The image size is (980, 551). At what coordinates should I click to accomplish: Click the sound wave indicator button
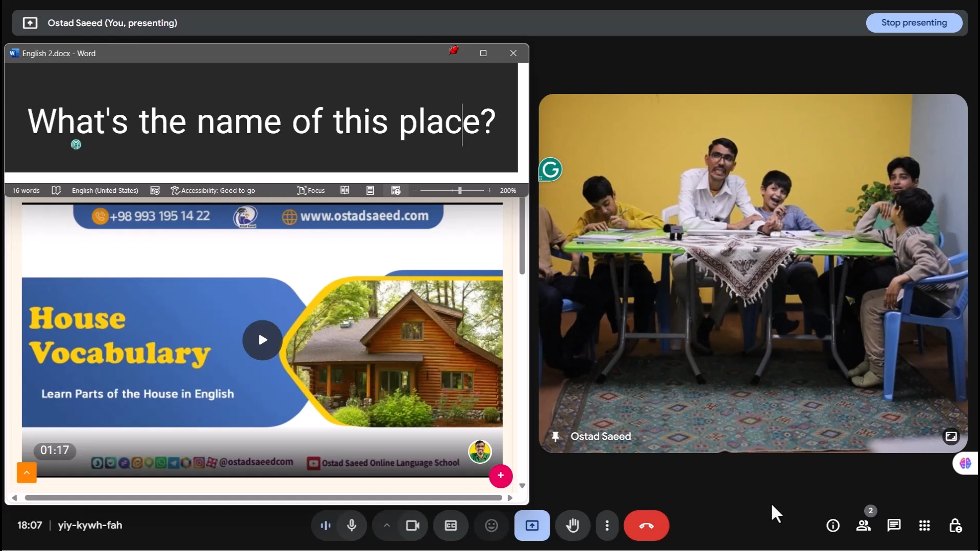[x=325, y=525]
